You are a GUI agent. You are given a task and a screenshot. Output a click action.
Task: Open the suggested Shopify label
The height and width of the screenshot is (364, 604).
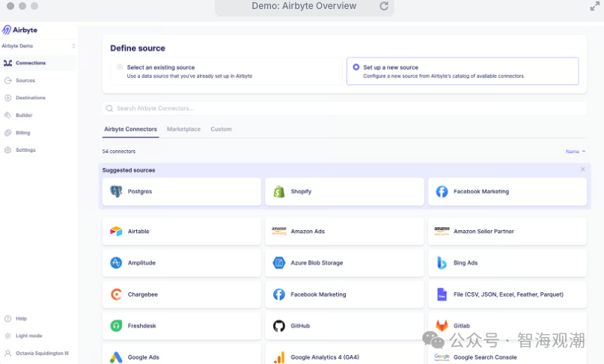pos(301,191)
